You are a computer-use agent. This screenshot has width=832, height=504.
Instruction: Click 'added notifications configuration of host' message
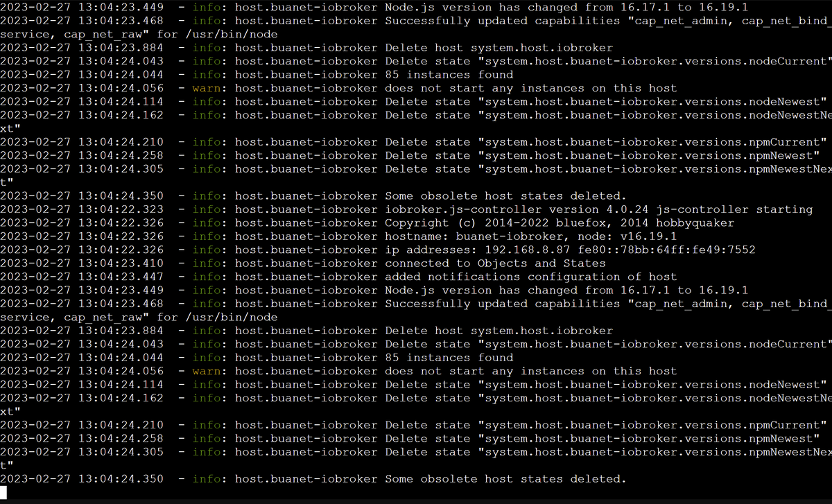531,277
